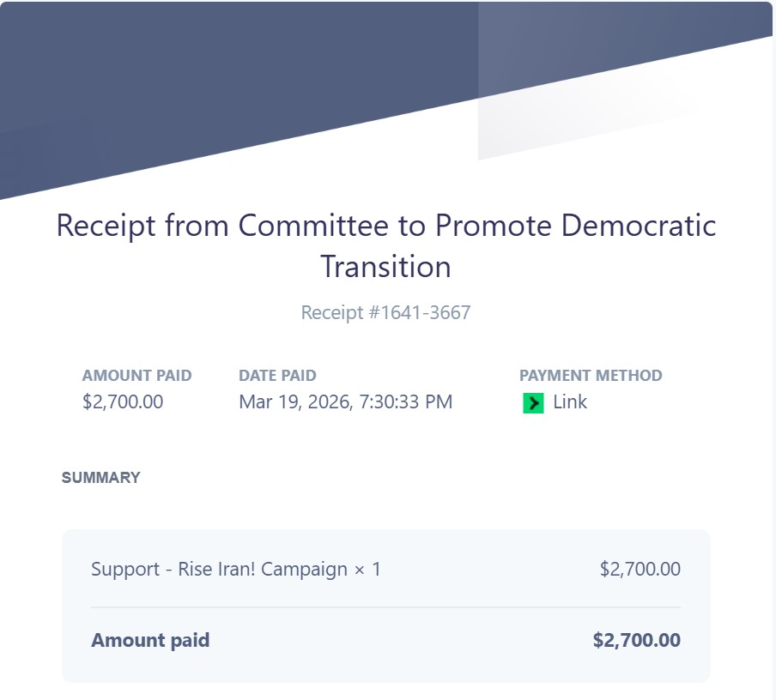Click the receipt title heading
776x700 pixels.
point(386,246)
